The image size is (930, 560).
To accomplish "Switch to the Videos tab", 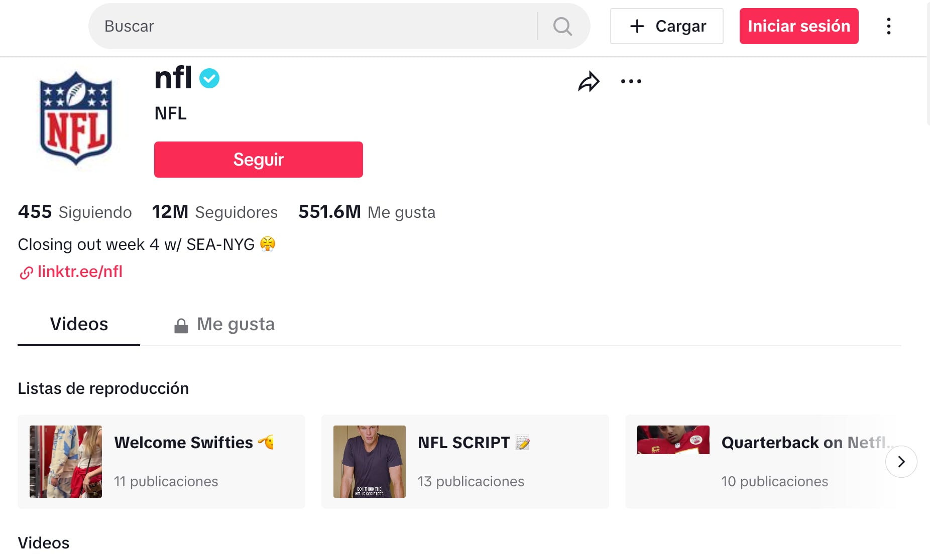I will pos(79,325).
